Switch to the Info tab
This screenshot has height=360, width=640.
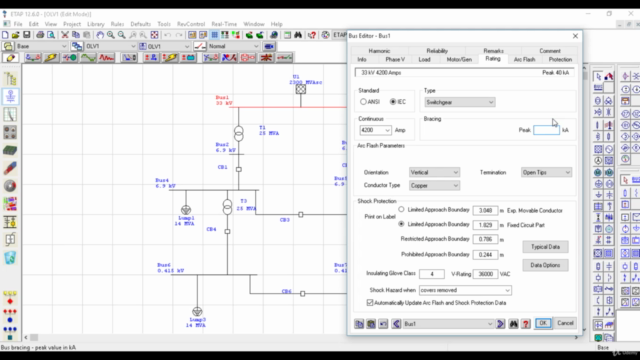pos(362,60)
